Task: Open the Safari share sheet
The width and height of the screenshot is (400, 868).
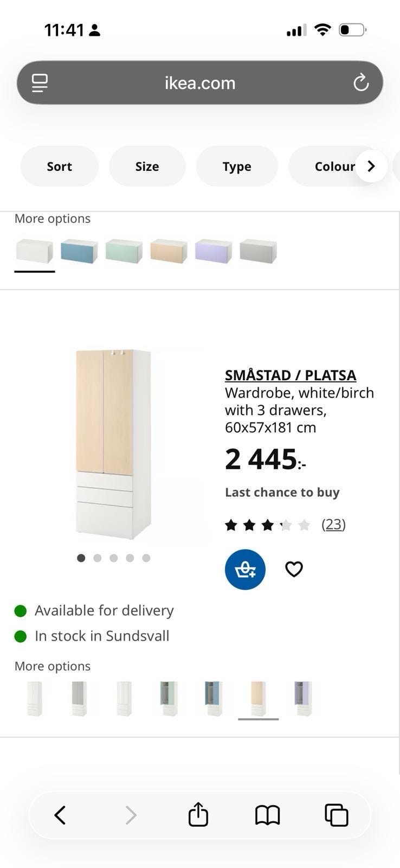Action: 198,815
